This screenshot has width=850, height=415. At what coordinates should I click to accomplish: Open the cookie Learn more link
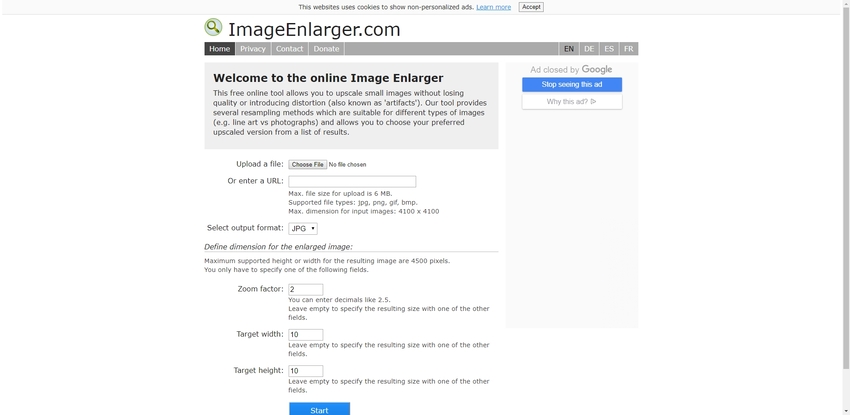click(x=493, y=7)
